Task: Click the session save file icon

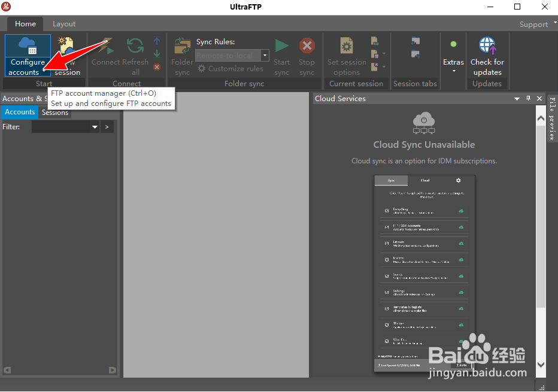Action: click(374, 54)
